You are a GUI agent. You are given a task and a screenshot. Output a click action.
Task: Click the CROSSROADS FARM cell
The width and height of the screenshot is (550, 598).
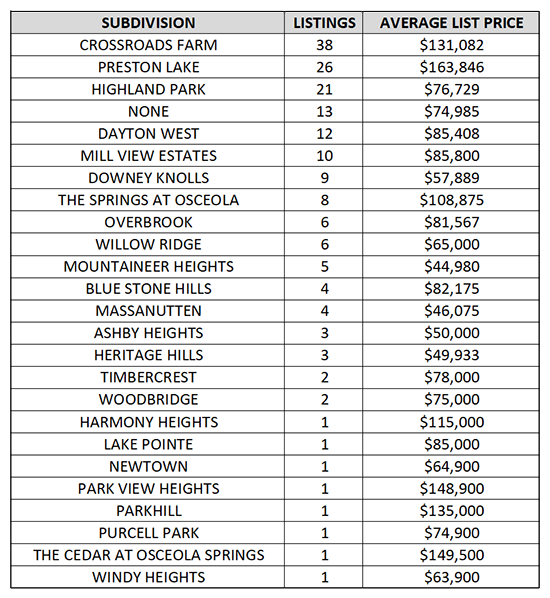(148, 45)
